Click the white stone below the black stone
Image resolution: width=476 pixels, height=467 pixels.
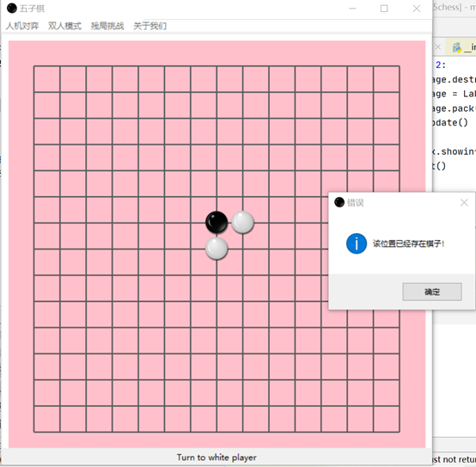click(217, 249)
